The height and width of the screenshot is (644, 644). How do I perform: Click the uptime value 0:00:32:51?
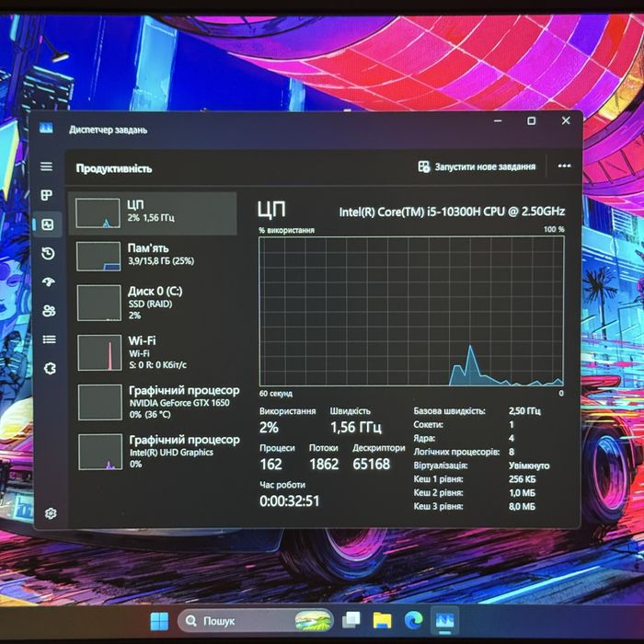tap(289, 500)
